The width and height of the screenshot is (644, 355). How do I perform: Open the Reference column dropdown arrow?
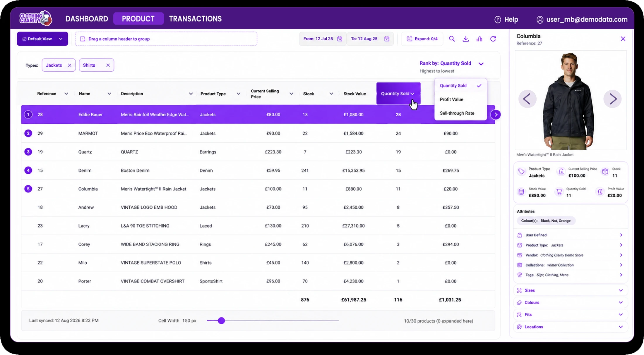coord(66,94)
